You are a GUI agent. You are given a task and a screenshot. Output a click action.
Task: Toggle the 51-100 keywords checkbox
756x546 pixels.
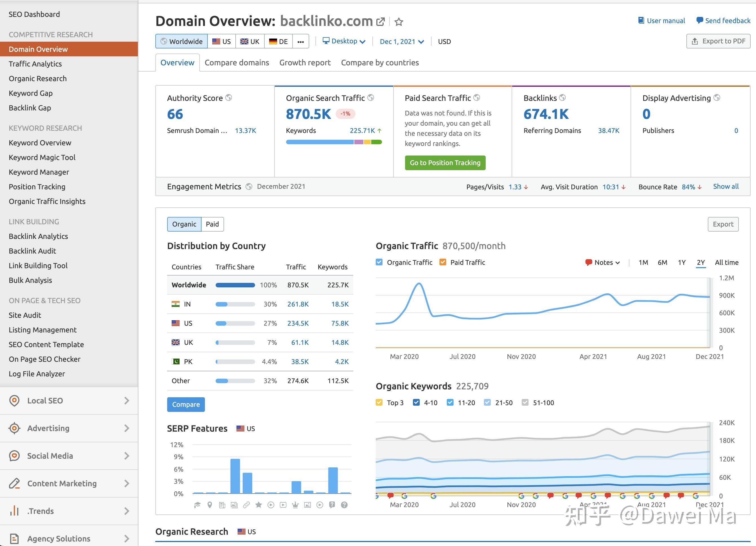pos(525,402)
